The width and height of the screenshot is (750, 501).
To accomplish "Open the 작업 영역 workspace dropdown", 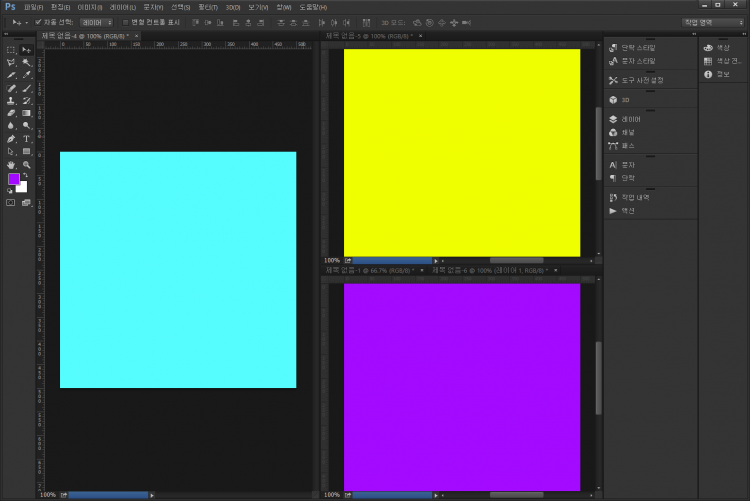I will pyautogui.click(x=713, y=21).
